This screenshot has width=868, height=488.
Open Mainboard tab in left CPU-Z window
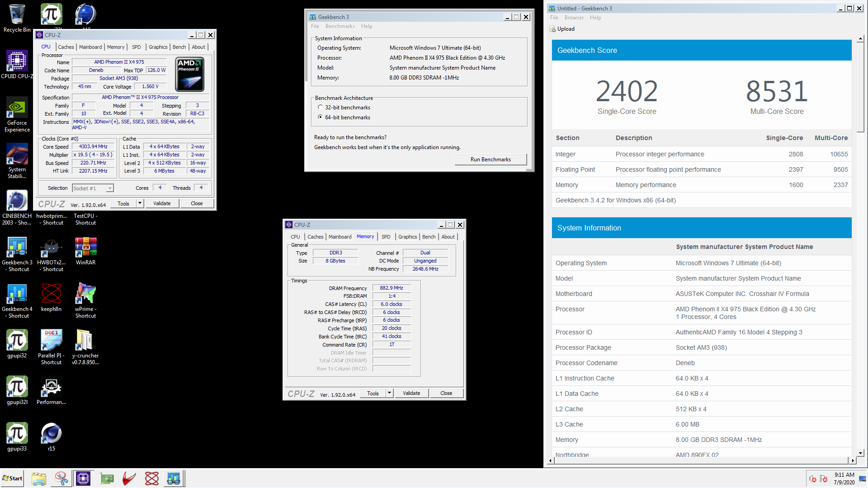coord(90,47)
